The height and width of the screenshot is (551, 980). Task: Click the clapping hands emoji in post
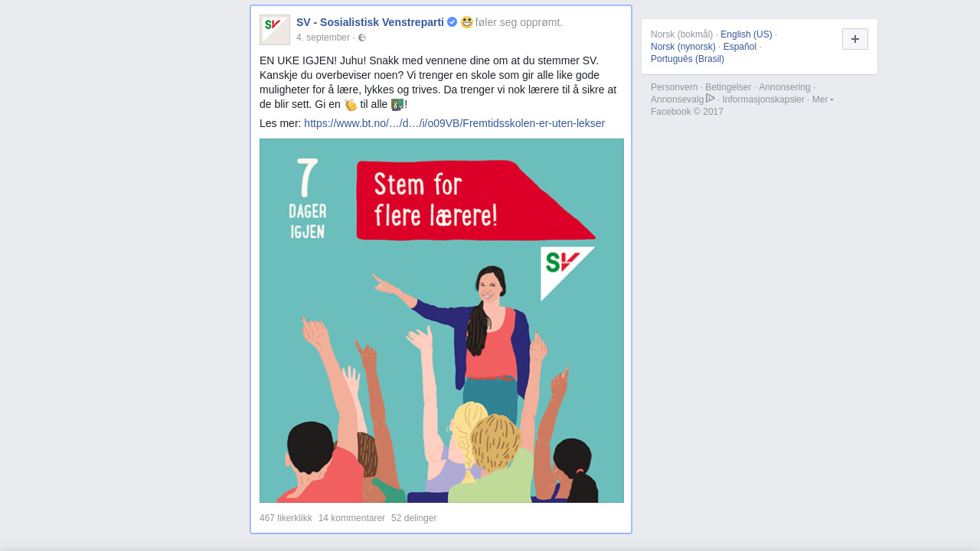point(351,104)
